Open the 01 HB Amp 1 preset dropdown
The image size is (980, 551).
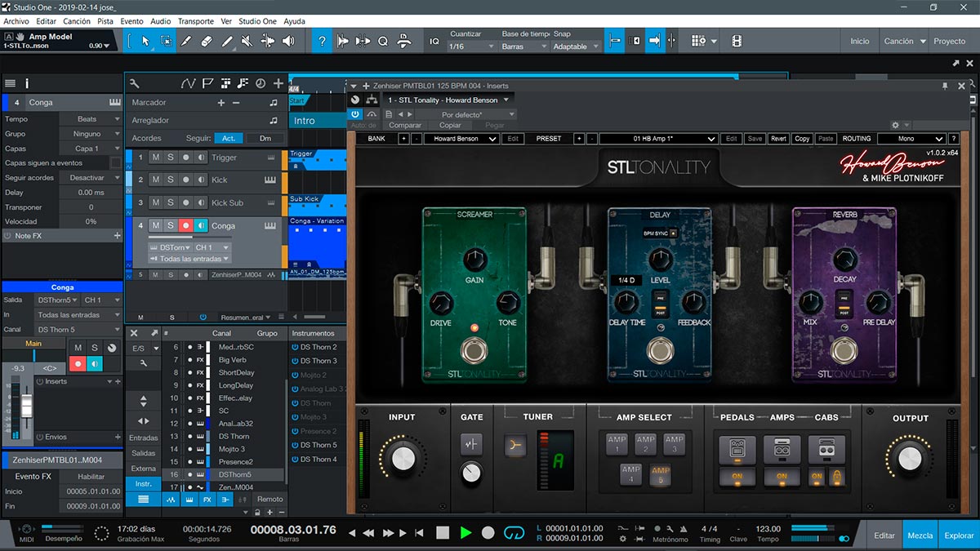click(658, 139)
